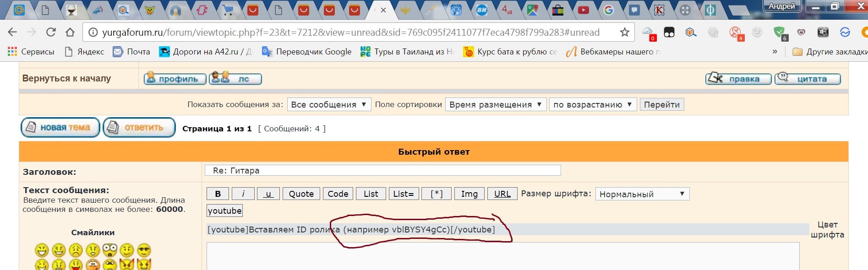Go to the browser home page icon
868x270 pixels.
point(70,32)
